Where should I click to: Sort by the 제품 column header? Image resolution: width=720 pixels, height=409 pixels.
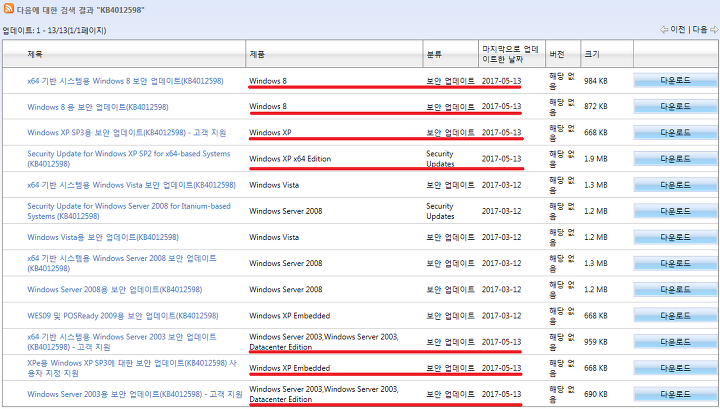[x=257, y=54]
